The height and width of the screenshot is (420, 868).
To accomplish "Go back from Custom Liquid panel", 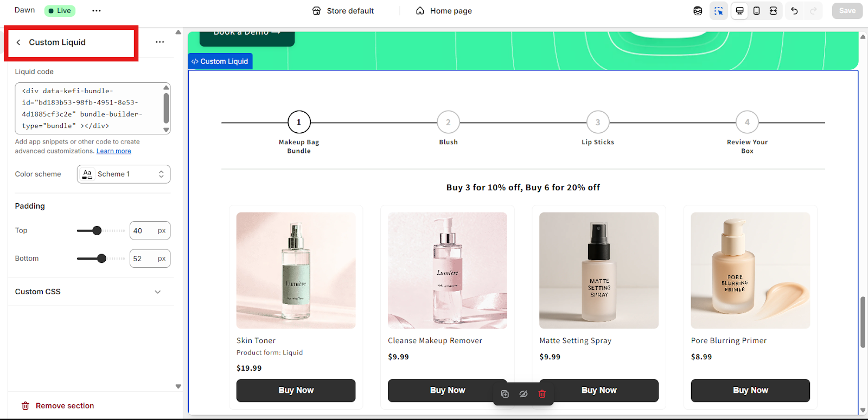I will click(18, 42).
